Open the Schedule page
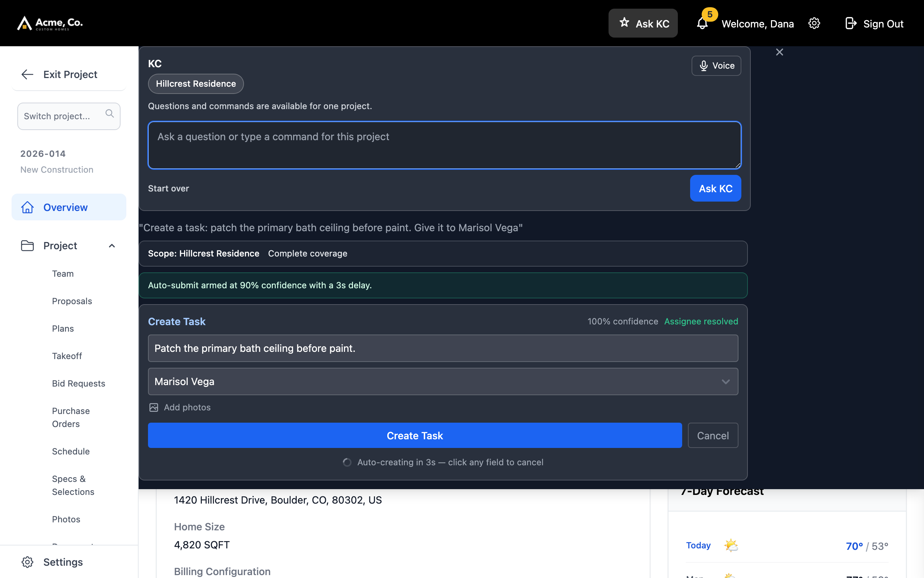Image resolution: width=924 pixels, height=578 pixels. [x=71, y=452]
